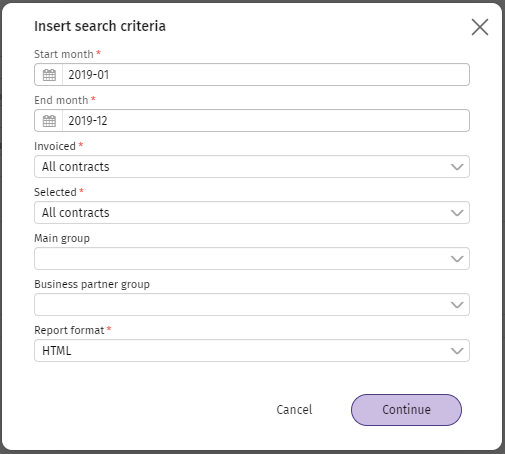
Task: Click the Continue button
Action: coord(406,410)
